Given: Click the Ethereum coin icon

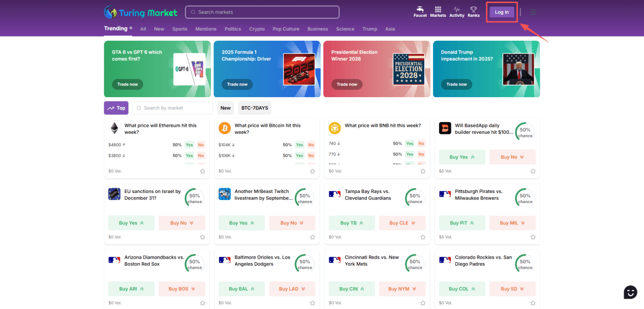Looking at the screenshot, I should pyautogui.click(x=114, y=128).
